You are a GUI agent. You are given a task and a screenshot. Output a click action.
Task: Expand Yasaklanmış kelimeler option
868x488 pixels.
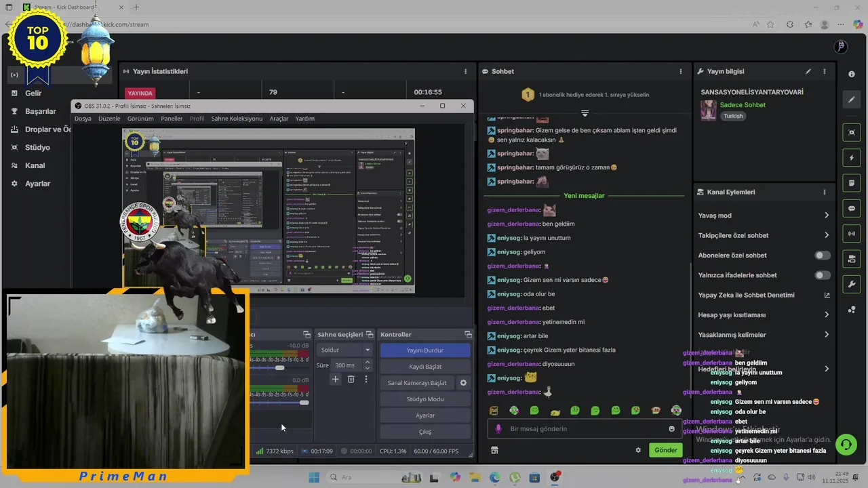coord(827,335)
